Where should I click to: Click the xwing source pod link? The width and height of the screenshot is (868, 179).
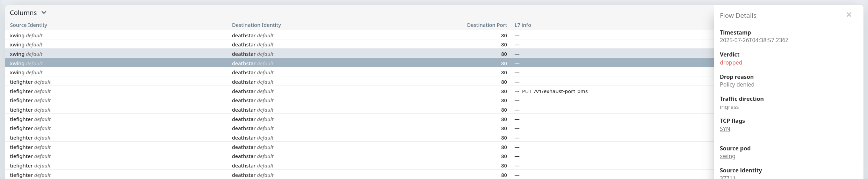728,156
